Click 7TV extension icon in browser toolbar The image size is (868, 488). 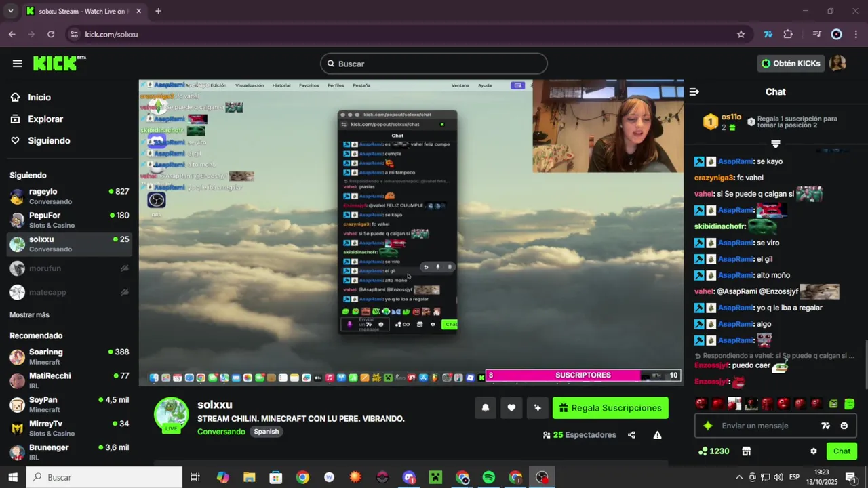click(x=768, y=34)
